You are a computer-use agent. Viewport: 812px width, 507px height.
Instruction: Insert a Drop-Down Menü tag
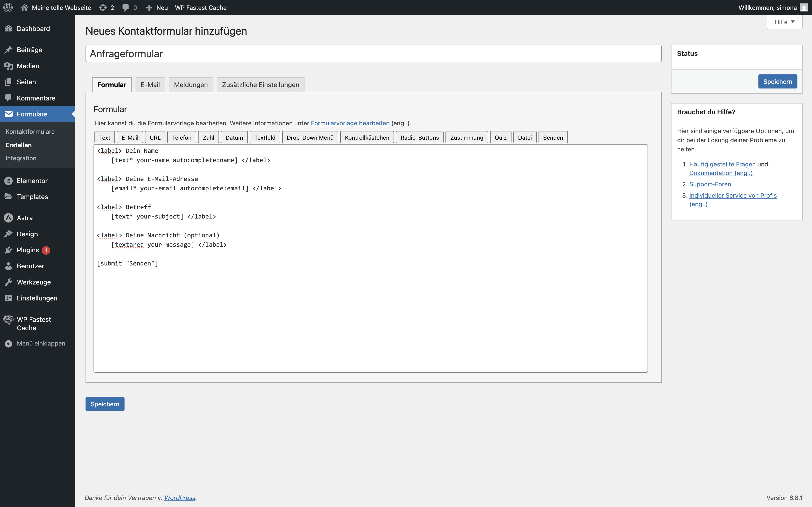coord(310,138)
